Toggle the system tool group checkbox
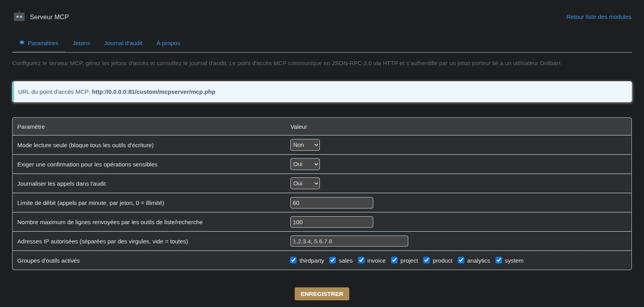 [x=499, y=260]
